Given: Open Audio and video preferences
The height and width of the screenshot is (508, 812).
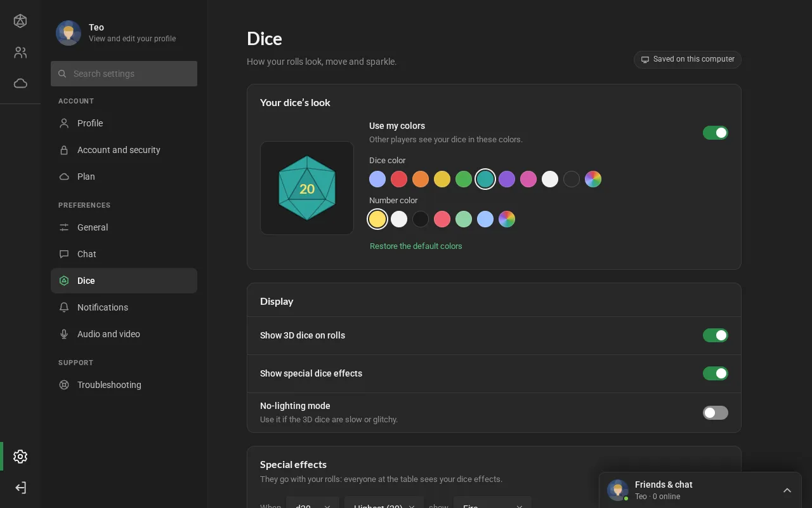Looking at the screenshot, I should [x=124, y=334].
